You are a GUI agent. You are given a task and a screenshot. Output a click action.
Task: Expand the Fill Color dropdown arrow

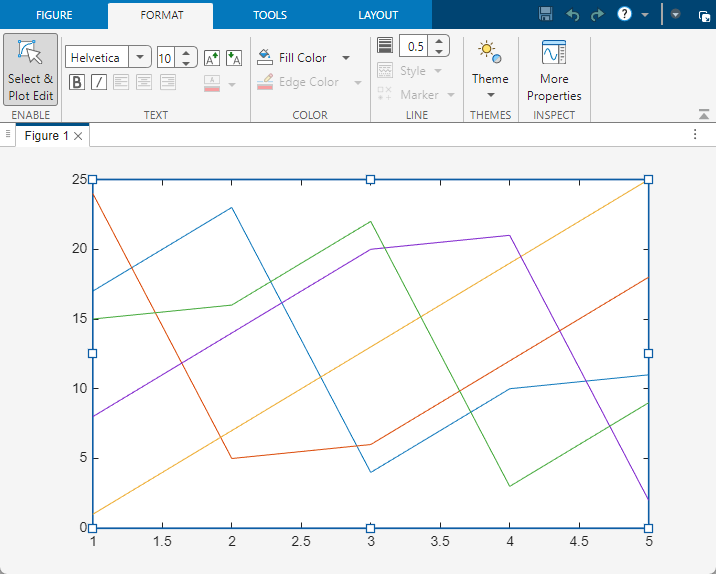(346, 58)
